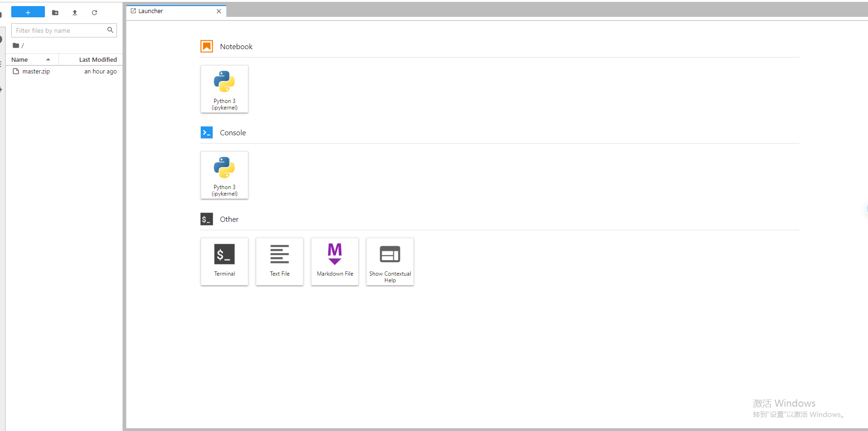Screen dimensions: 868x431
Task: Create a new folder using the toolbar icon
Action: click(55, 13)
